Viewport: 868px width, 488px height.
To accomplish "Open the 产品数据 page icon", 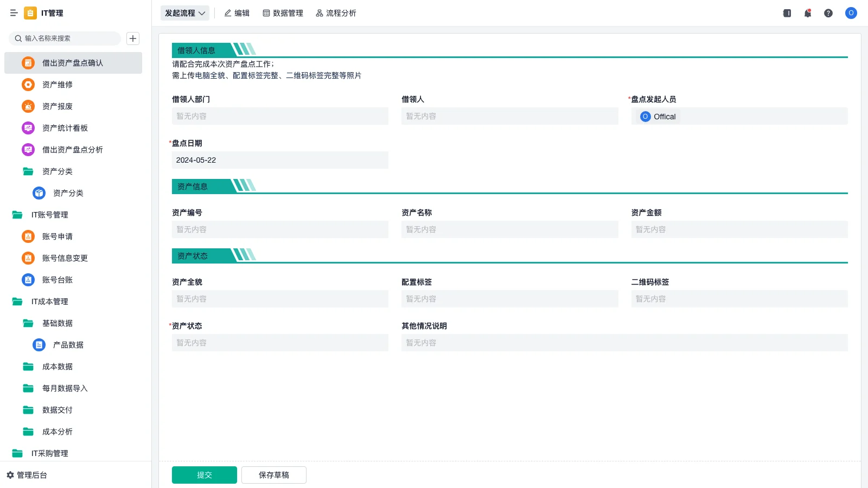I will pyautogui.click(x=38, y=344).
